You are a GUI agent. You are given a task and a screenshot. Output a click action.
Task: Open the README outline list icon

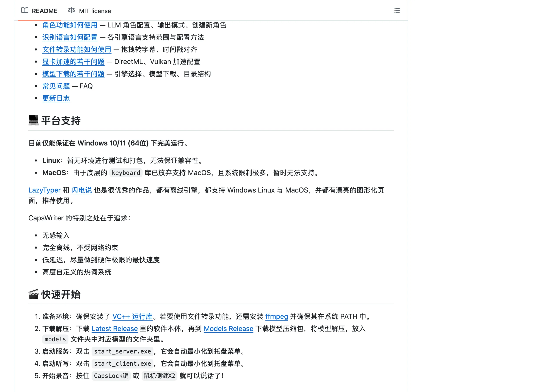coord(396,11)
